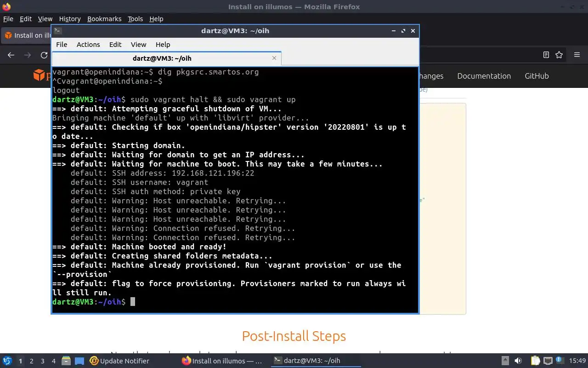Open the terminal Help menu
The image size is (588, 368).
point(163,45)
